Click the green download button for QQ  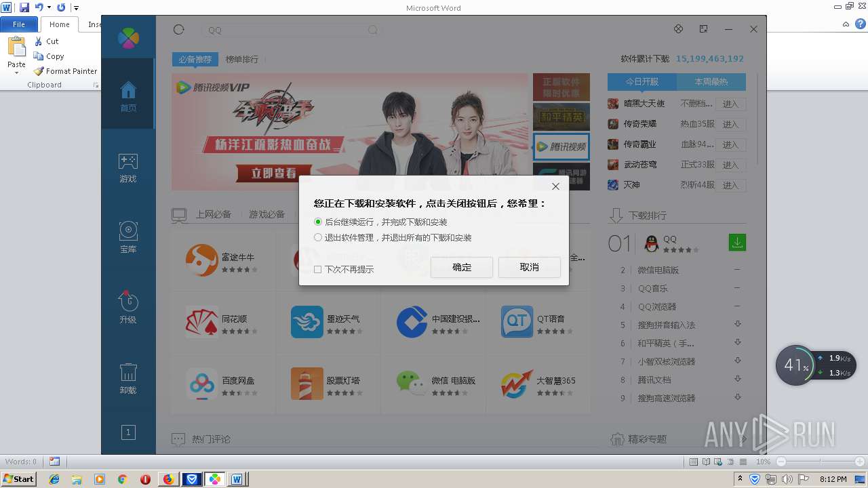(x=737, y=242)
